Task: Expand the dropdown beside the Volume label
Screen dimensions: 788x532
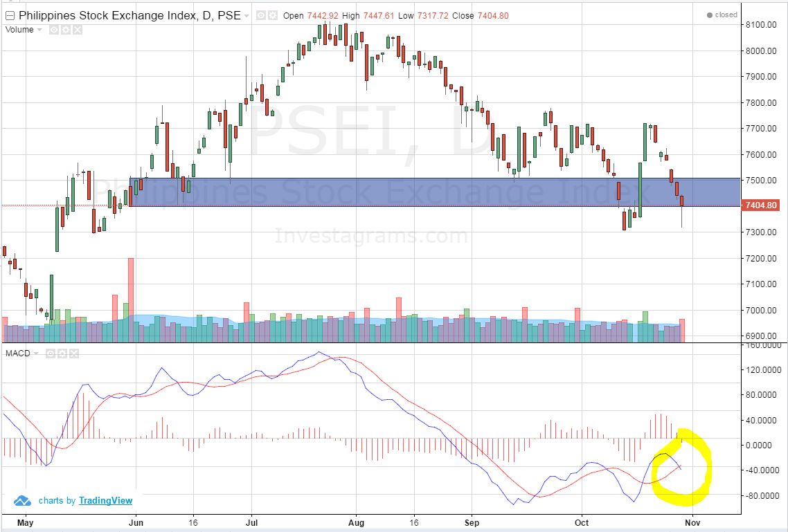Action: click(x=38, y=29)
